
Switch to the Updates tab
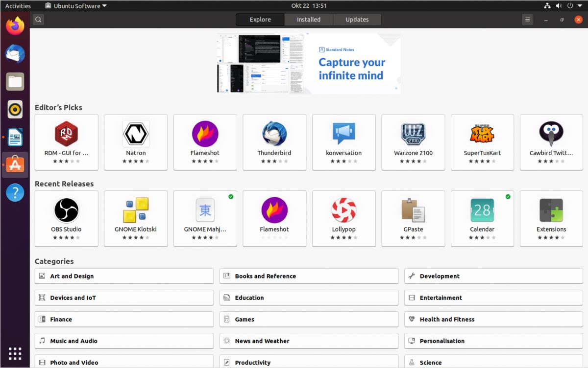357,20
